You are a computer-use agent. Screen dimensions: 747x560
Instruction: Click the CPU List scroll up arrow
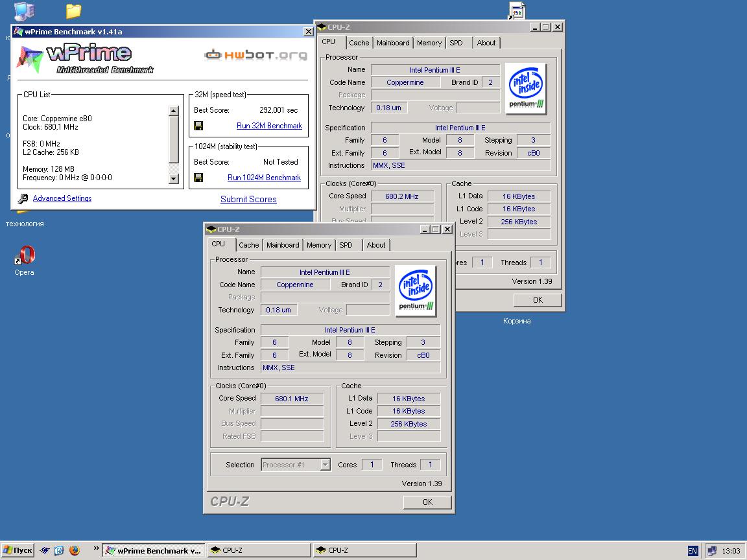(x=173, y=111)
